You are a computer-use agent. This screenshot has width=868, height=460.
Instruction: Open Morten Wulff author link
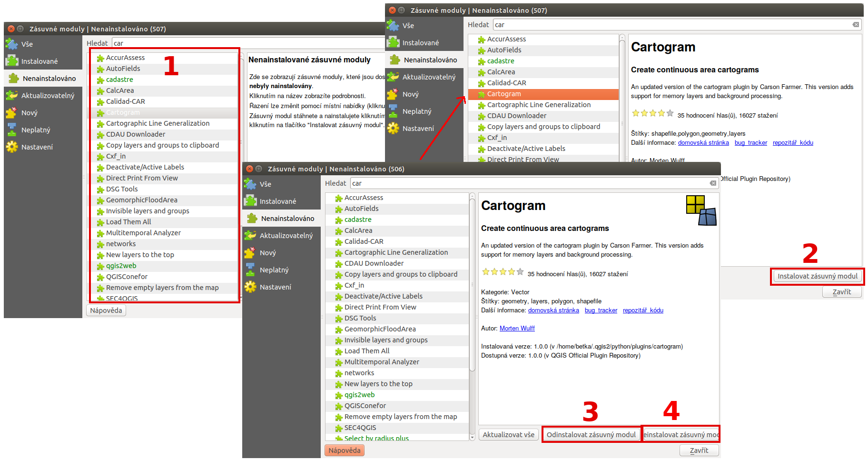click(x=517, y=329)
